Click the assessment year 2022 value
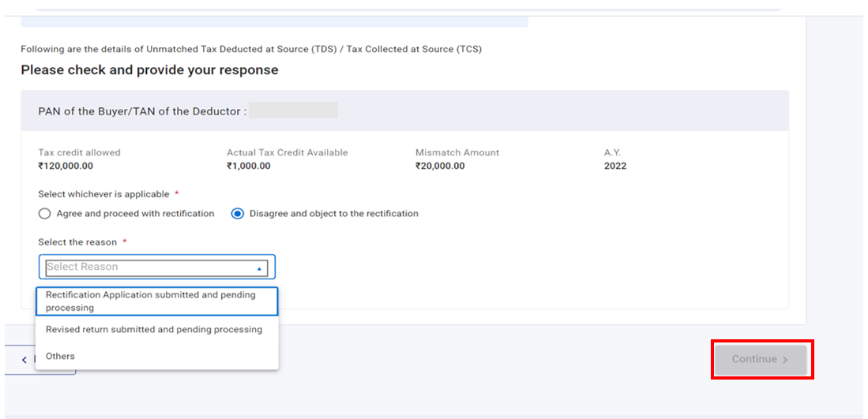Image resolution: width=868 pixels, height=419 pixels. pyautogui.click(x=615, y=166)
